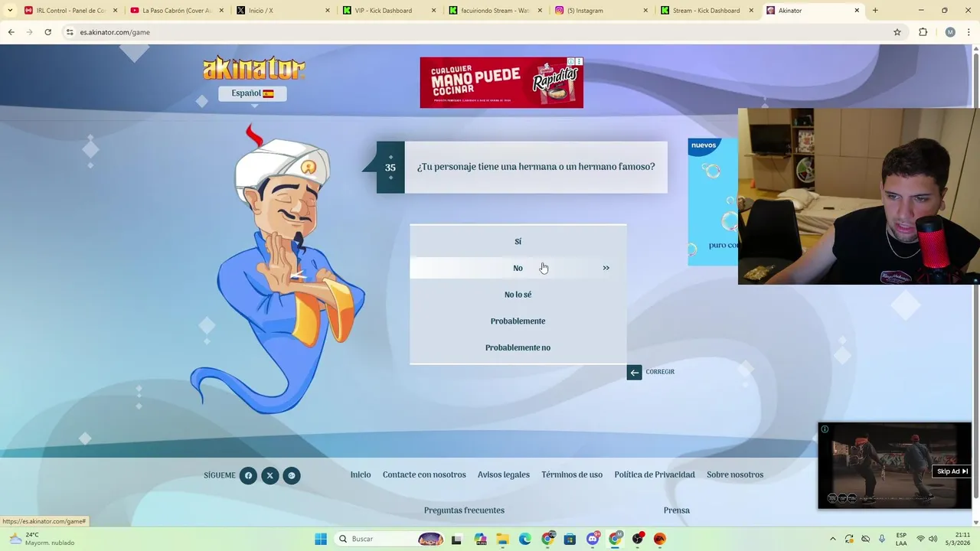This screenshot has width=980, height=551.
Task: Open volume control in tray
Action: coord(933,539)
